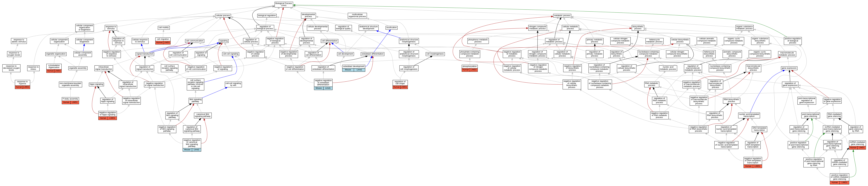Select the 'DNA-templated transcription' node
868x186 pixels.
tap(759, 129)
